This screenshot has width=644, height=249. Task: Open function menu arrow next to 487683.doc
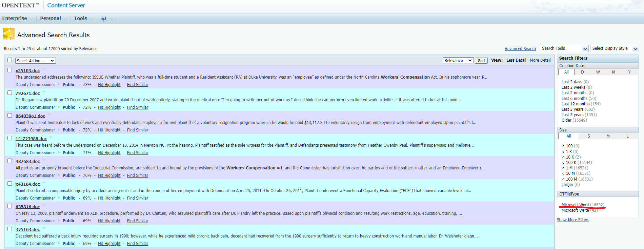coord(44,160)
